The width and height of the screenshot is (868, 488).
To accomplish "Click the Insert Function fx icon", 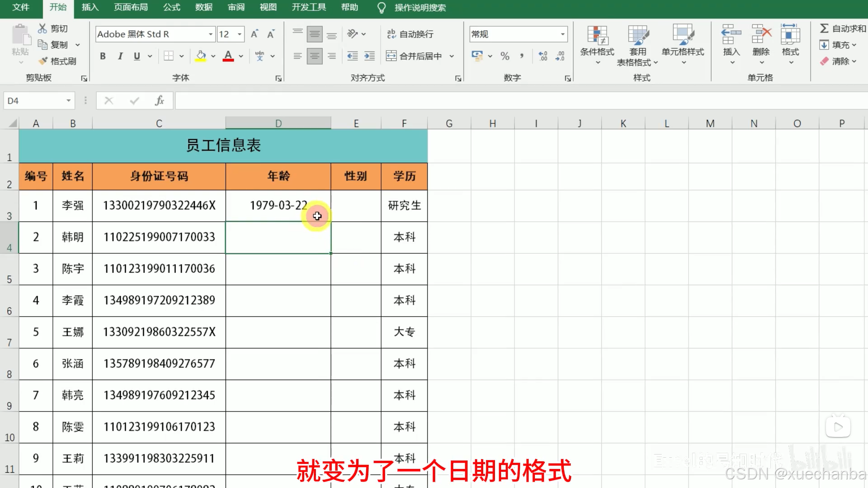I will pos(159,100).
